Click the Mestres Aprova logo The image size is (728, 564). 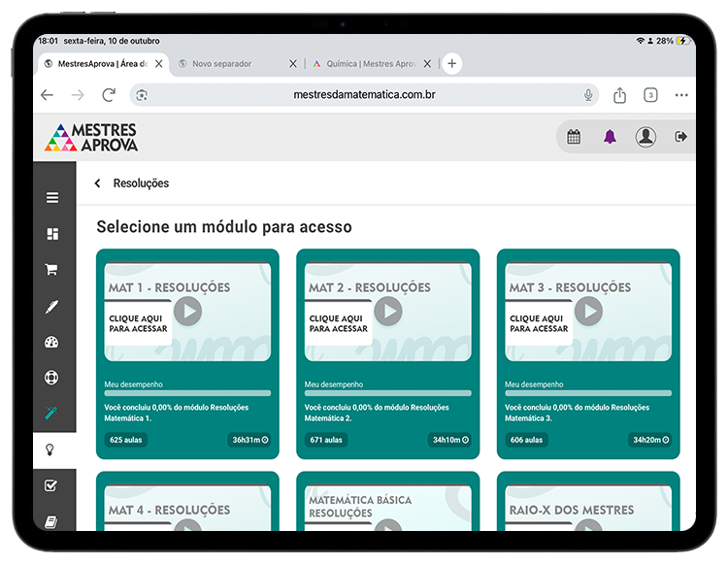pyautogui.click(x=91, y=138)
